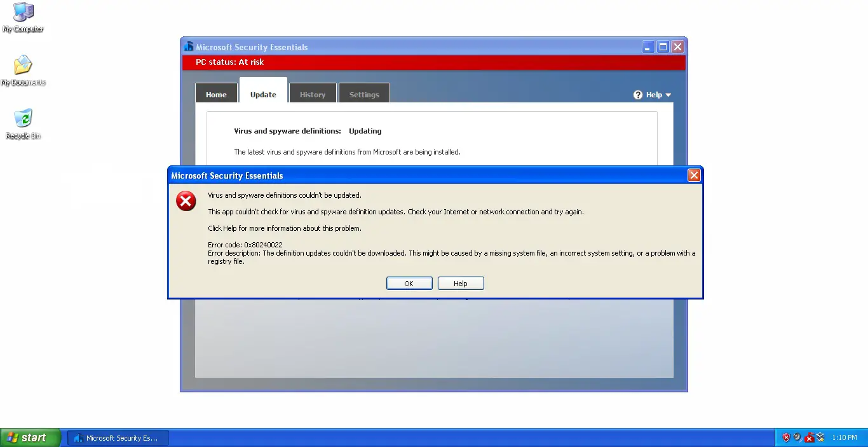Expand the Help dropdown arrow
Viewport: 868px width, 447px height.
pyautogui.click(x=668, y=95)
